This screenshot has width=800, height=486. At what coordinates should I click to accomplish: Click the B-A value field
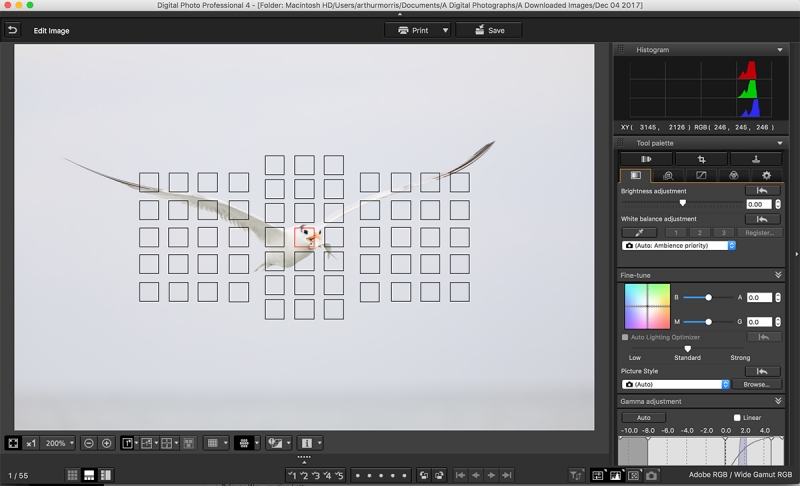point(759,297)
